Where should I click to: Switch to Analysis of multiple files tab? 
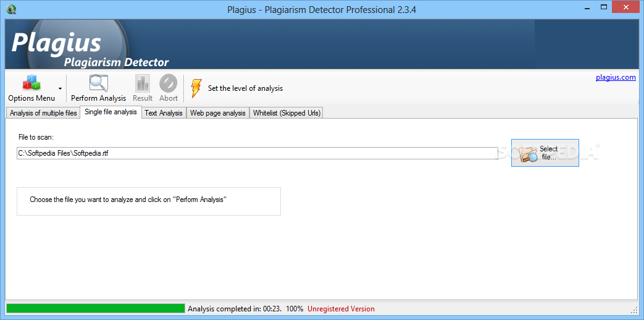(x=43, y=113)
